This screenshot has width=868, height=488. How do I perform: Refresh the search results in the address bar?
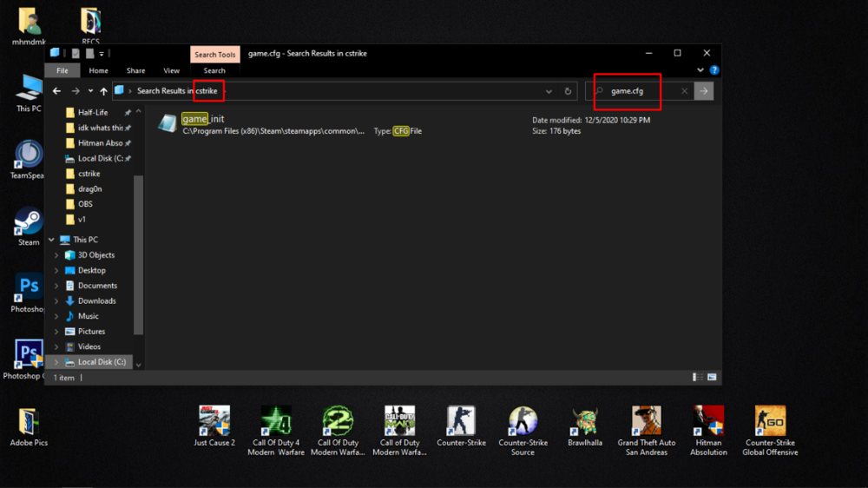pos(568,91)
